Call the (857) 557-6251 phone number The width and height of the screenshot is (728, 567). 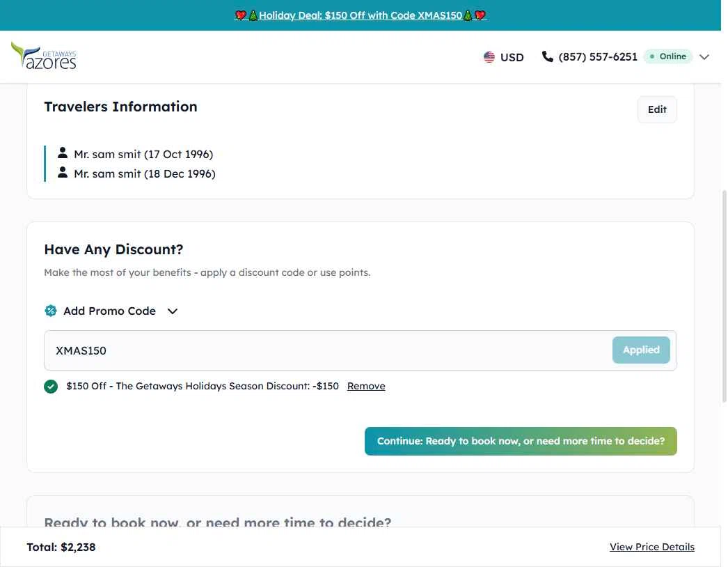coord(598,56)
